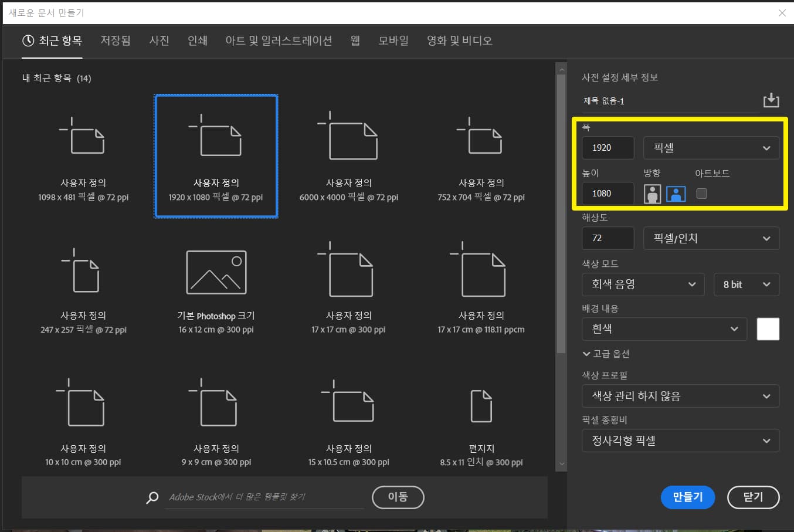Click the scrollbar up arrow
The height and width of the screenshot is (532, 794).
(561, 69)
